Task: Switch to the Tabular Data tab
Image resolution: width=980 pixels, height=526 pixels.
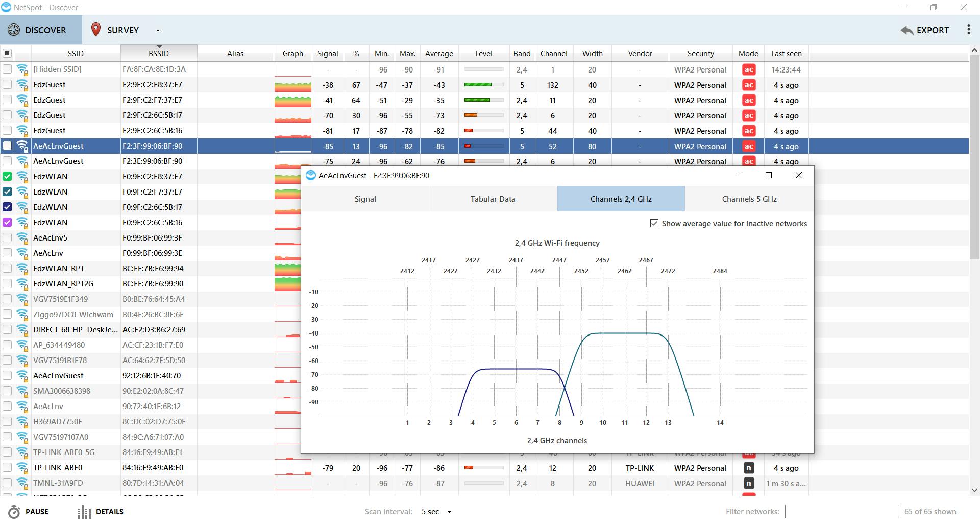Action: click(493, 199)
